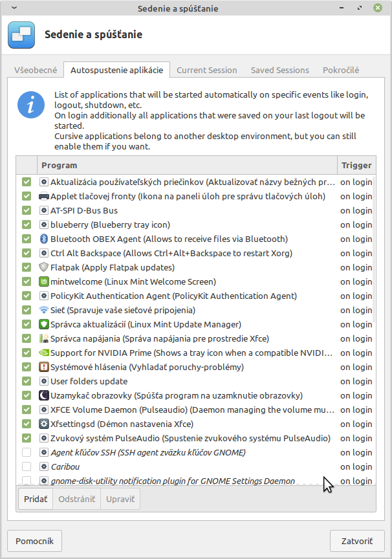Click the Bluetooth OBEX Agent icon
This screenshot has width=392, height=559.
[44, 239]
